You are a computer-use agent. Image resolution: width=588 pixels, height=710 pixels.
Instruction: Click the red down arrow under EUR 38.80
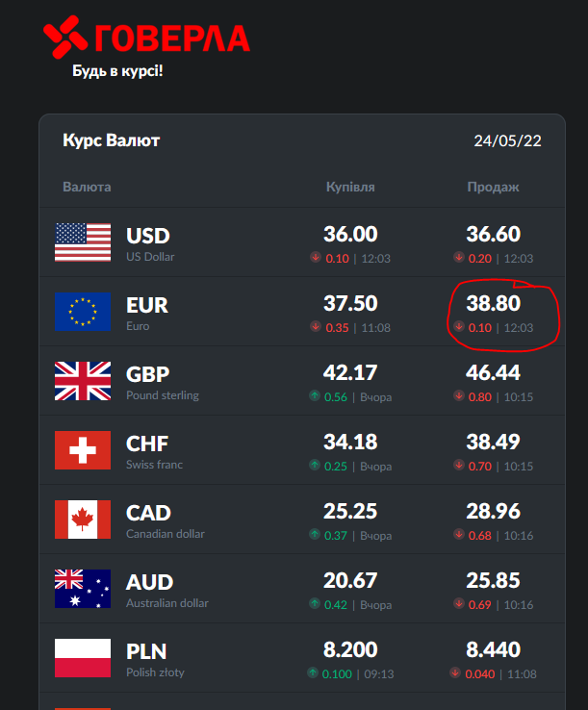click(x=459, y=327)
